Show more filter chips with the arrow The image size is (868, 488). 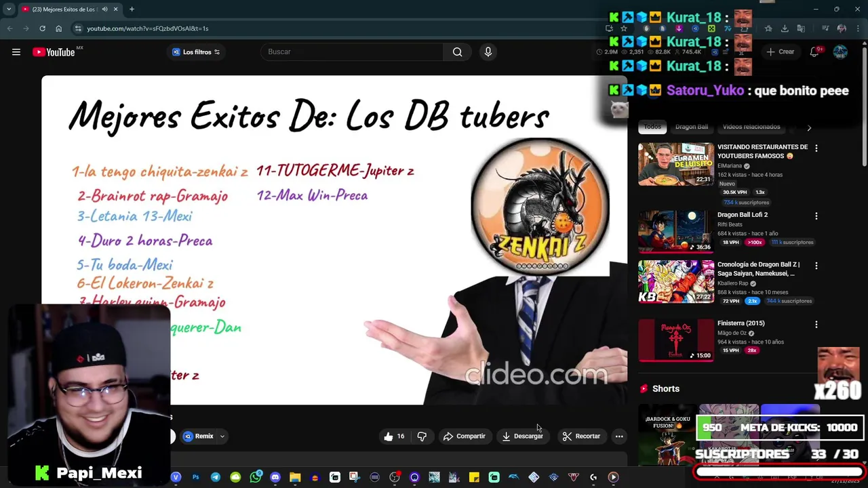pos(809,127)
